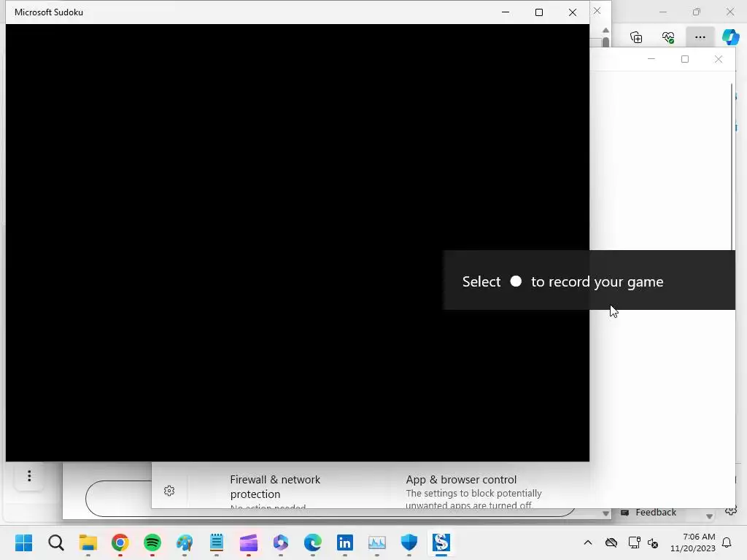Viewport: 747px width, 560px height.
Task: Close the Microsoft Sudoku window
Action: pyautogui.click(x=573, y=12)
